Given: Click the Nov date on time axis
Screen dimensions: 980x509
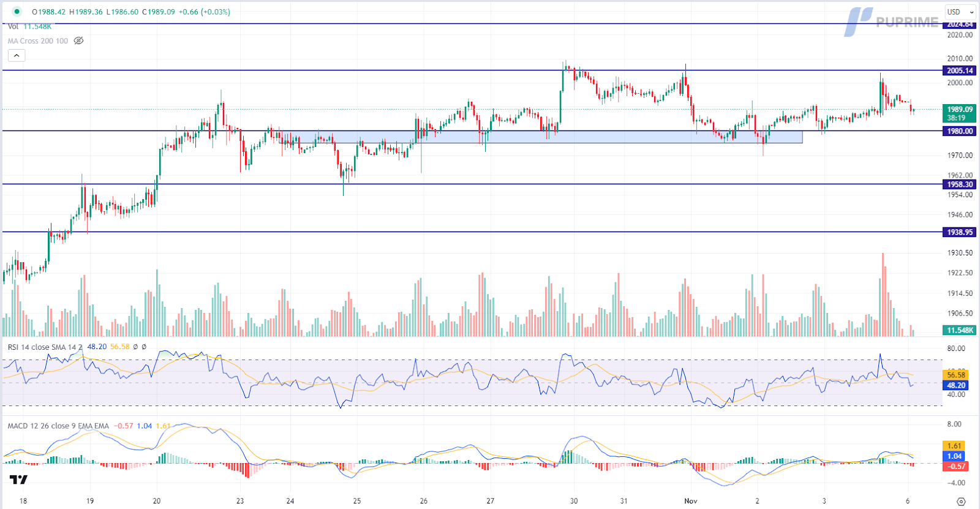Looking at the screenshot, I should click(691, 501).
